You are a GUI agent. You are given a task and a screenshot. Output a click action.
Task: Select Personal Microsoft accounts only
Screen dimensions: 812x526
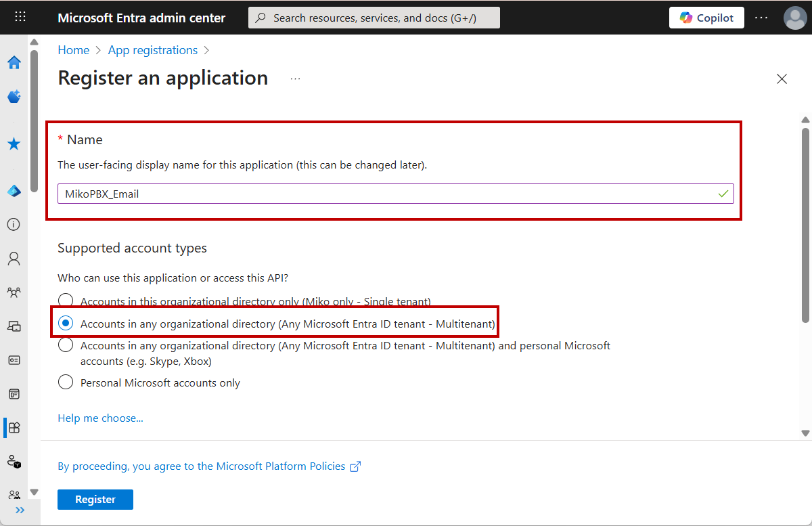pyautogui.click(x=66, y=382)
